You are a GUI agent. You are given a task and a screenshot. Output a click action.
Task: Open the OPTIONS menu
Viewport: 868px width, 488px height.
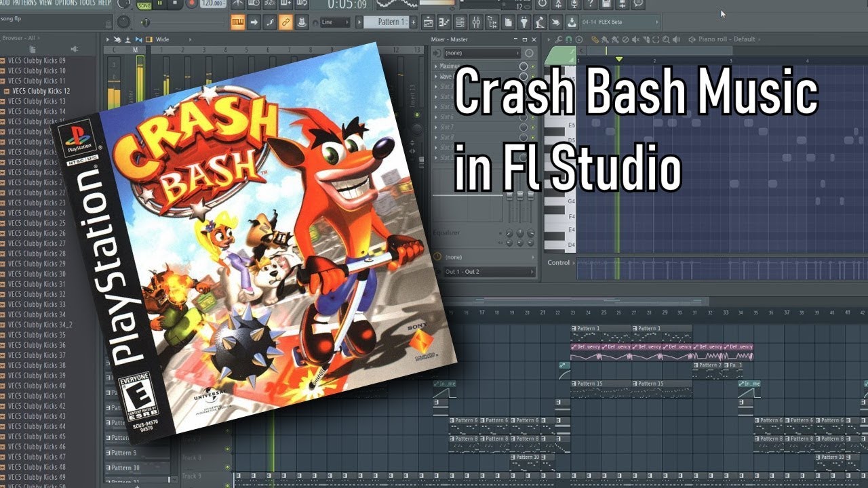pyautogui.click(x=66, y=3)
